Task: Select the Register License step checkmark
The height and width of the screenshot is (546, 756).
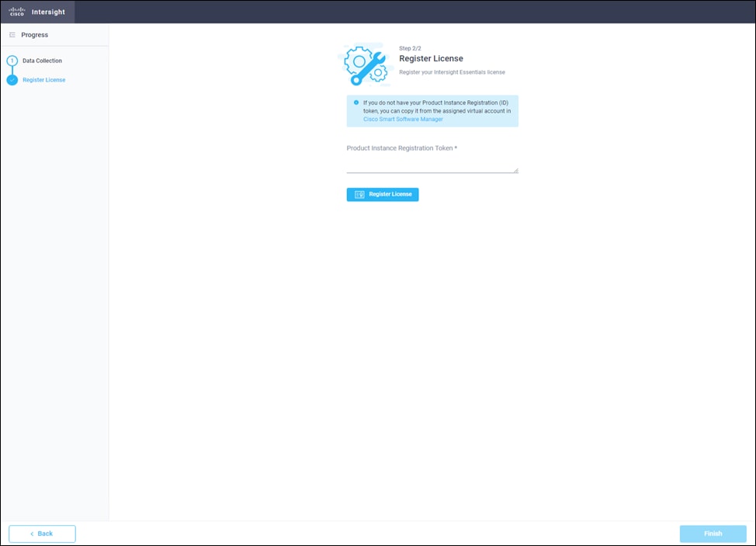Action: (x=12, y=80)
